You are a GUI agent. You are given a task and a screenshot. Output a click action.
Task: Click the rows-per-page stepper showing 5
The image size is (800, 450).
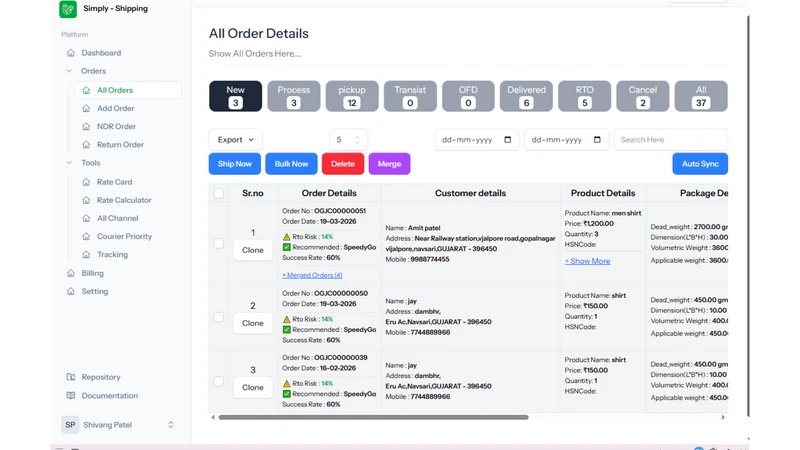[x=357, y=139]
